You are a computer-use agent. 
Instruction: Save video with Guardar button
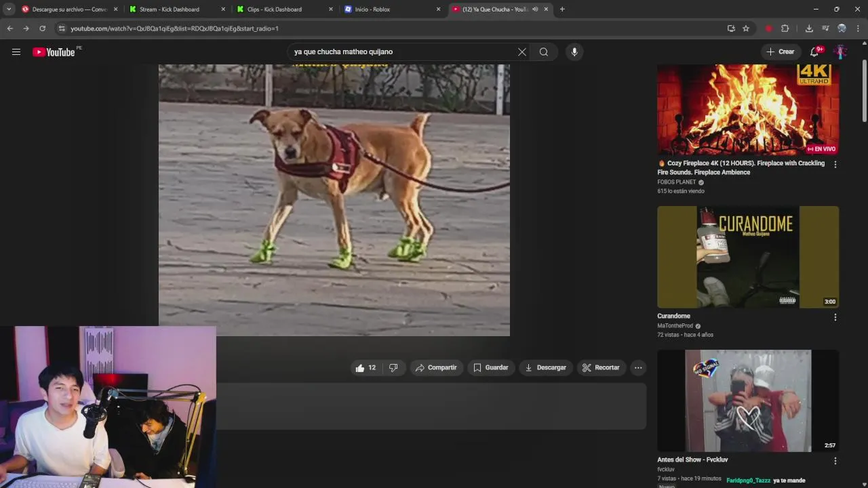(490, 368)
